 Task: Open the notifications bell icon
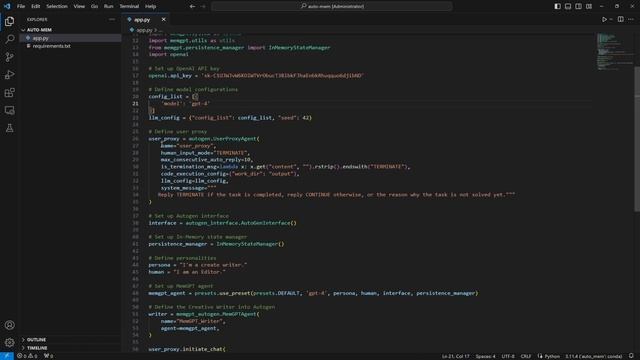tap(631, 356)
